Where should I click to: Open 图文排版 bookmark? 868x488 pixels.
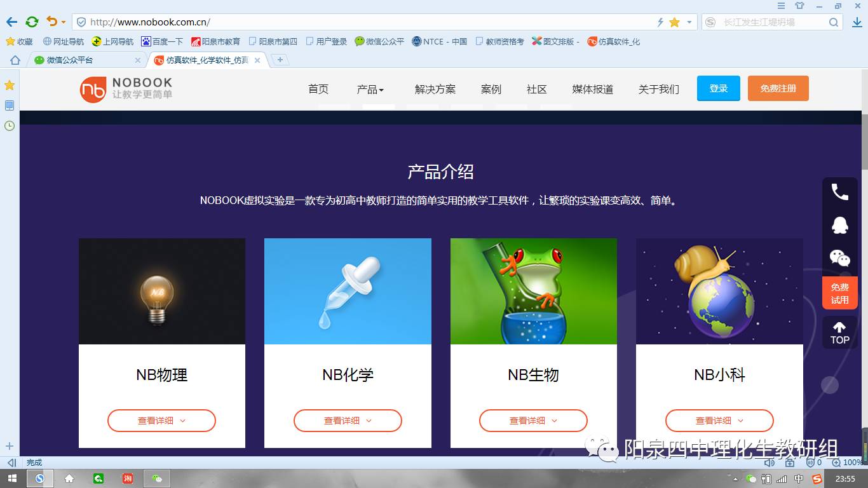click(x=556, y=41)
